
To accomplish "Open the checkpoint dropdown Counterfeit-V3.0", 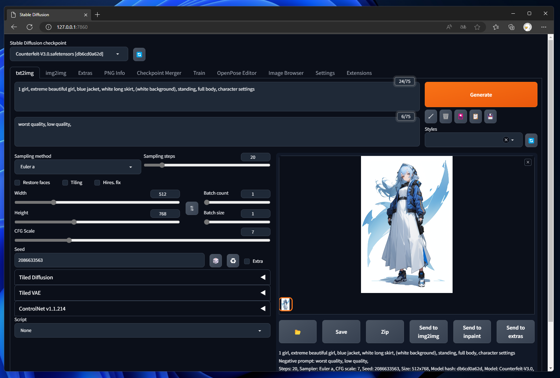I will tap(69, 54).
